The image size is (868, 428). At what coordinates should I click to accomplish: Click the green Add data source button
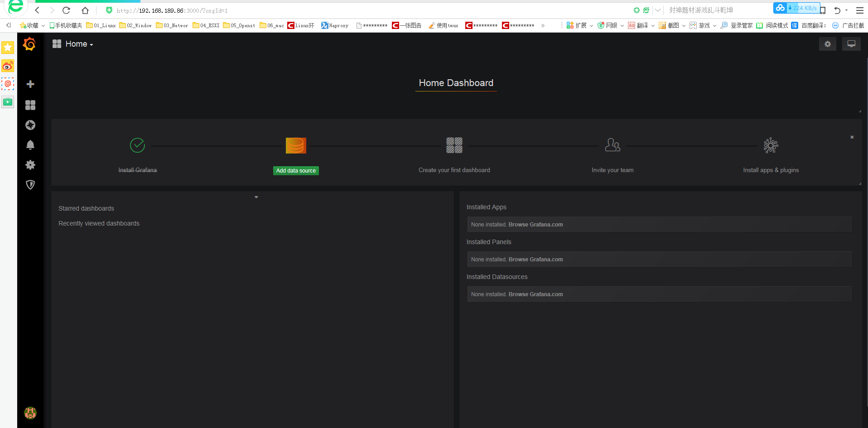pyautogui.click(x=296, y=171)
